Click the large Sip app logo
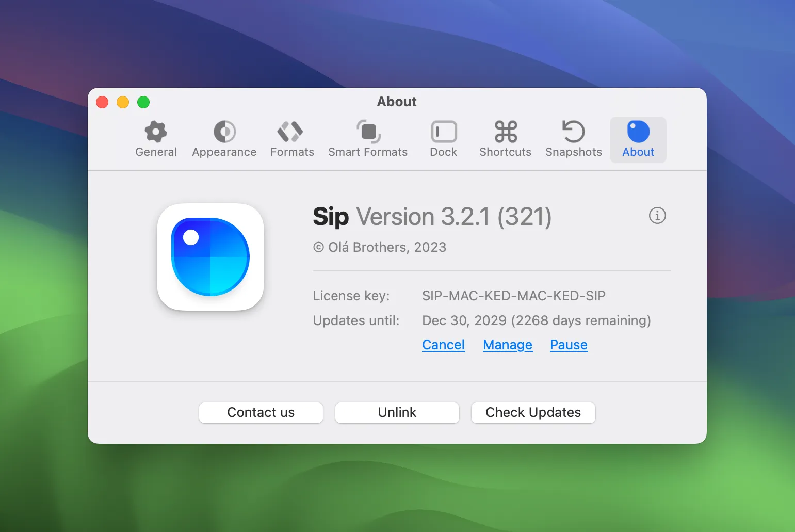The image size is (795, 532). point(210,257)
